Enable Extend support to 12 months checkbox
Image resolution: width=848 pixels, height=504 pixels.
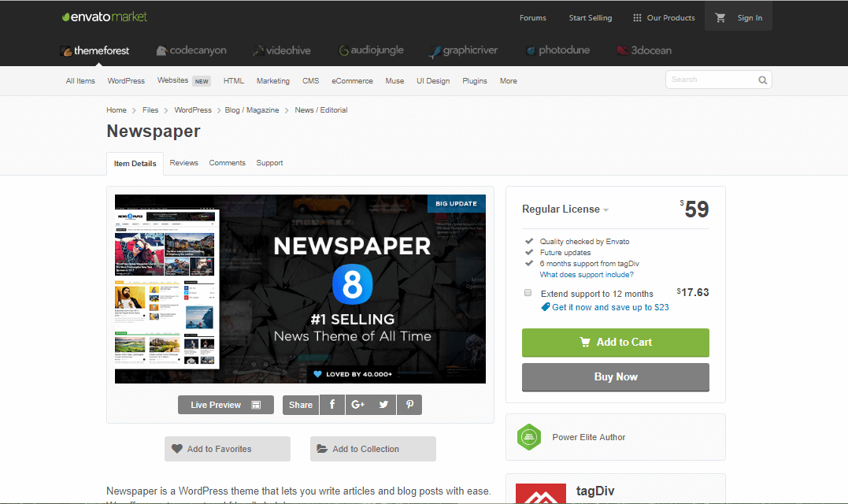click(528, 293)
